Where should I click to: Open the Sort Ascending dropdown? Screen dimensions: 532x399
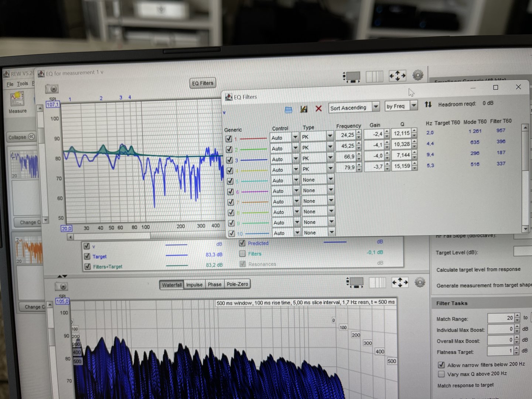coord(375,107)
